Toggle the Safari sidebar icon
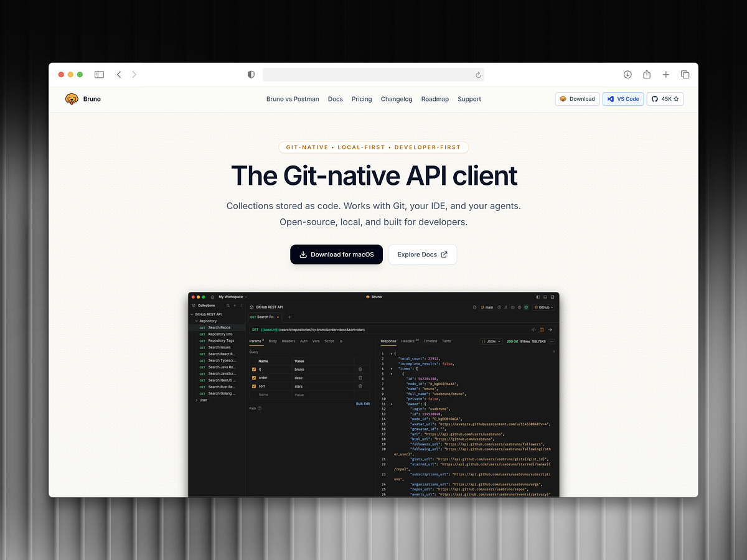The width and height of the screenshot is (747, 560). (99, 75)
